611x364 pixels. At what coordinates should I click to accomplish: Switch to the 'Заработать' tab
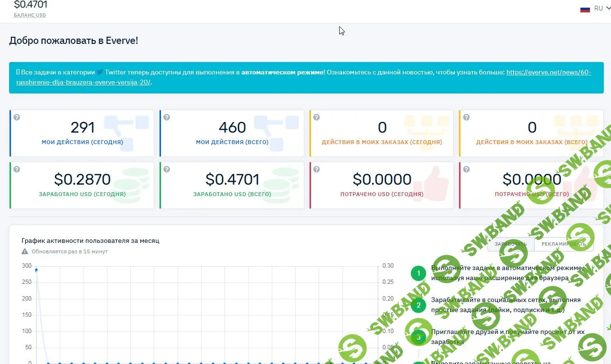tap(510, 244)
